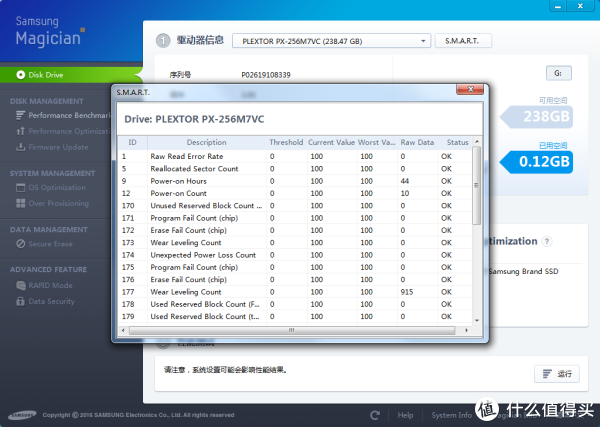Select the Used Reserved Block Count row 178
The height and width of the screenshot is (427, 600).
coord(295,304)
